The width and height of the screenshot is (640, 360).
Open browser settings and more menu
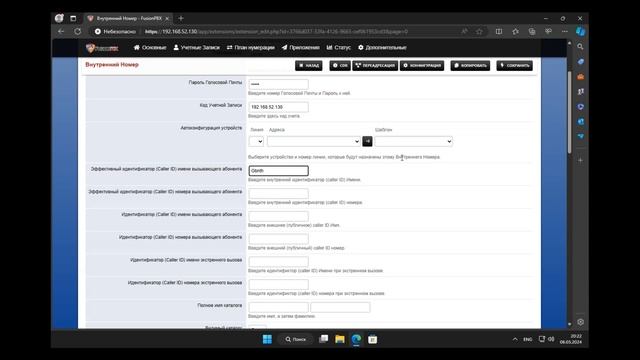[564, 31]
